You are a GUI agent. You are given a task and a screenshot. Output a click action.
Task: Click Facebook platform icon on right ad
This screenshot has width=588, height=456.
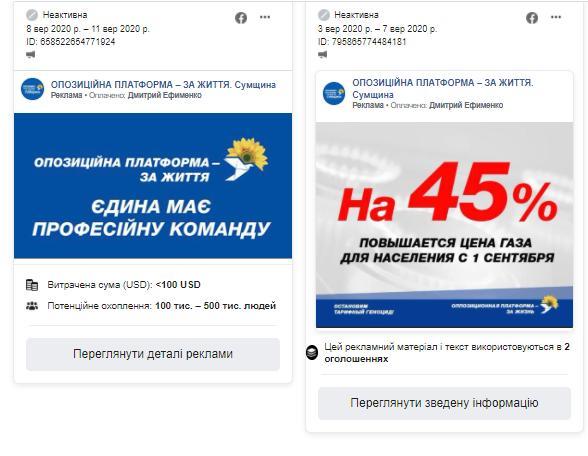[x=532, y=18]
